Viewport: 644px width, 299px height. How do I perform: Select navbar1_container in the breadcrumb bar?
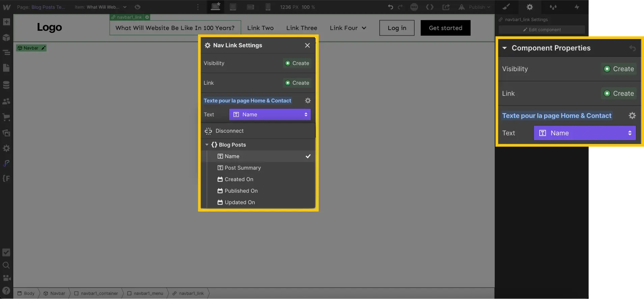tap(96, 293)
